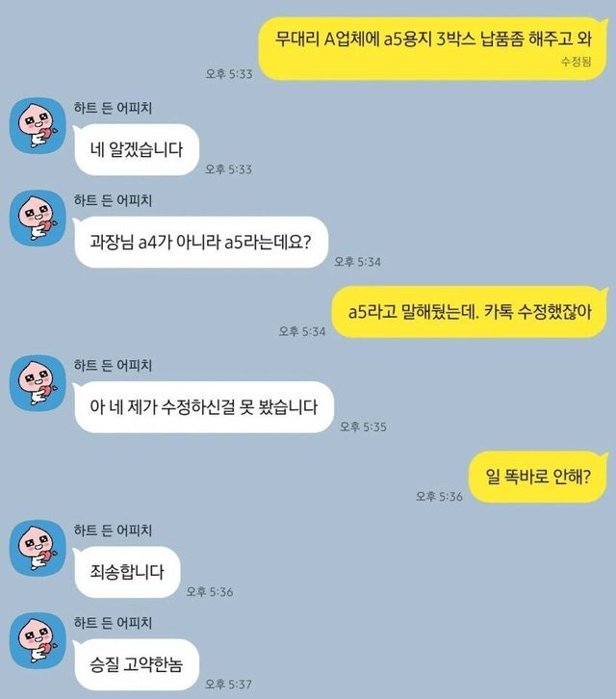The image size is (616, 699).
Task: Click the '수정됨' edited label
Action: [x=577, y=62]
